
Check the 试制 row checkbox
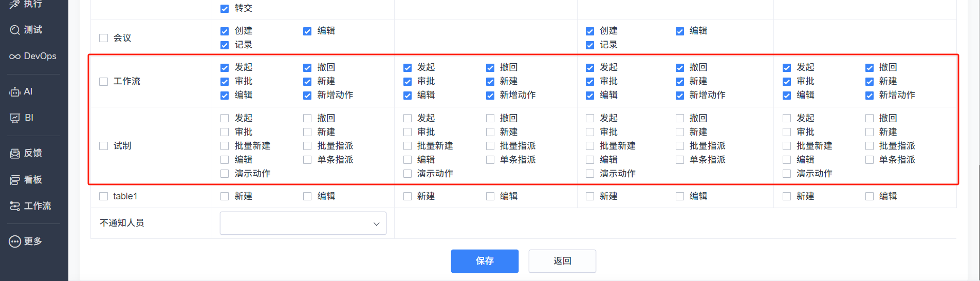(104, 146)
